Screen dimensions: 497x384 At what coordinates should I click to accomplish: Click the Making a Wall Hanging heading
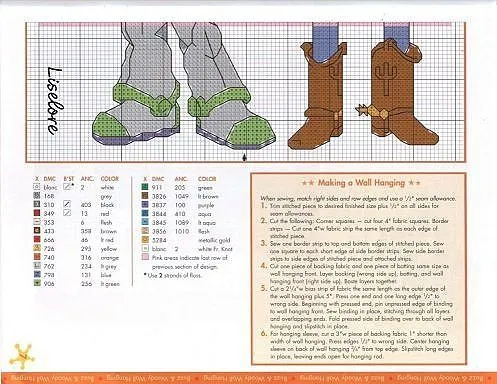pos(361,183)
